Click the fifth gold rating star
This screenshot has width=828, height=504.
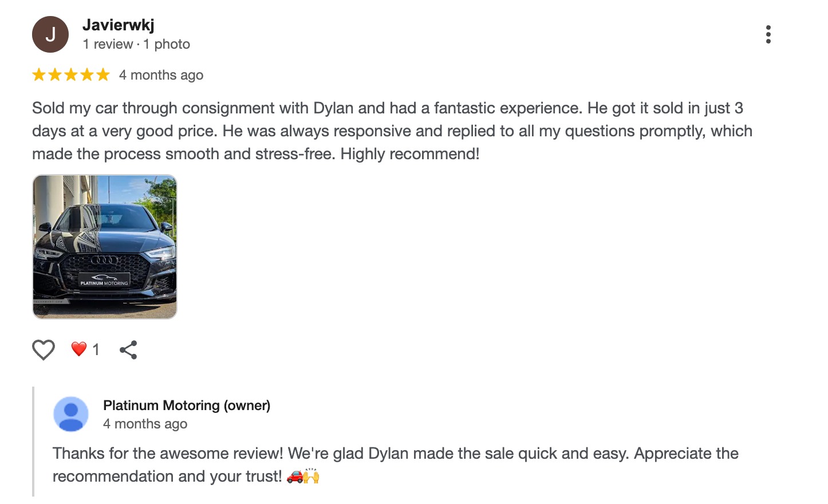[103, 75]
